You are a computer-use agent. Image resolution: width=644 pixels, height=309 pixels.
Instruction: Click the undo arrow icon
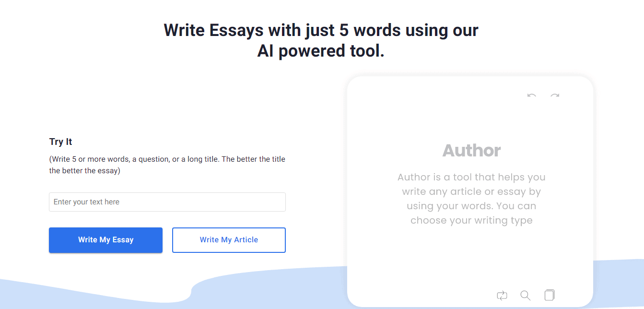tap(531, 95)
